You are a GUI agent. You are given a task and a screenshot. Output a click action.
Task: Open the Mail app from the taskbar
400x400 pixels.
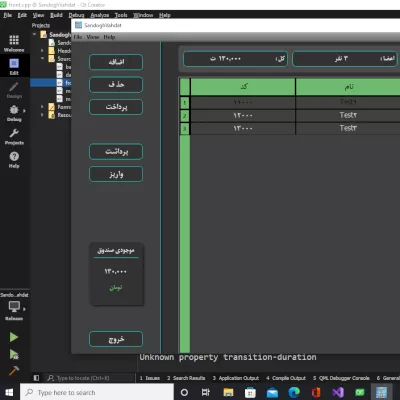click(272, 392)
